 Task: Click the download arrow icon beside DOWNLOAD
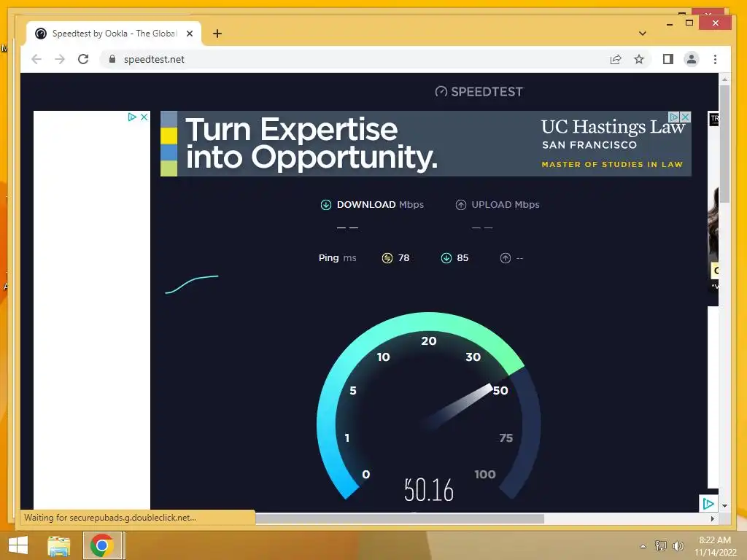point(326,205)
